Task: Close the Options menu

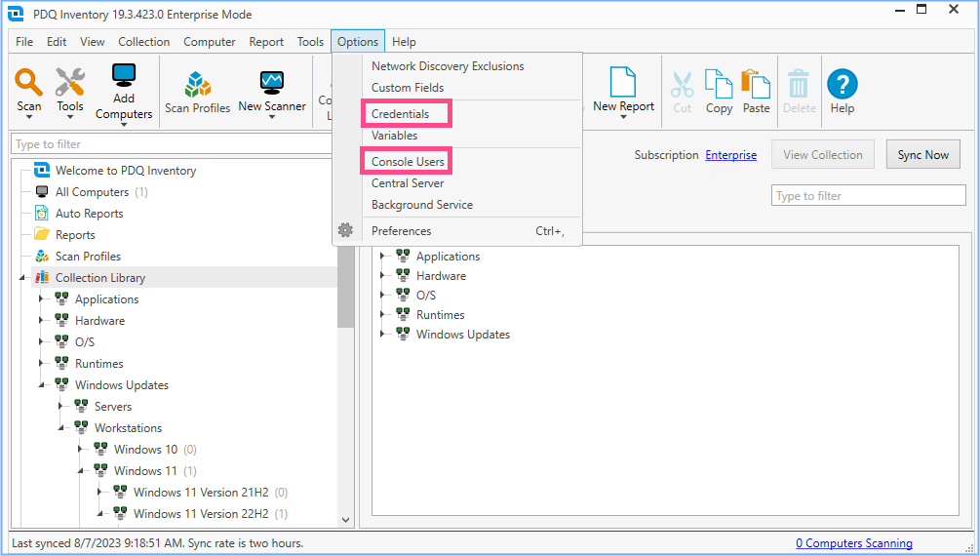Action: (x=358, y=41)
